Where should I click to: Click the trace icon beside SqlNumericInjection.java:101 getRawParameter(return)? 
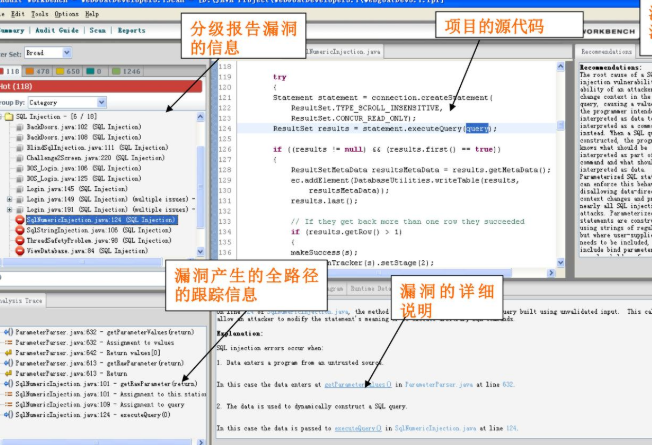pyautogui.click(x=8, y=384)
